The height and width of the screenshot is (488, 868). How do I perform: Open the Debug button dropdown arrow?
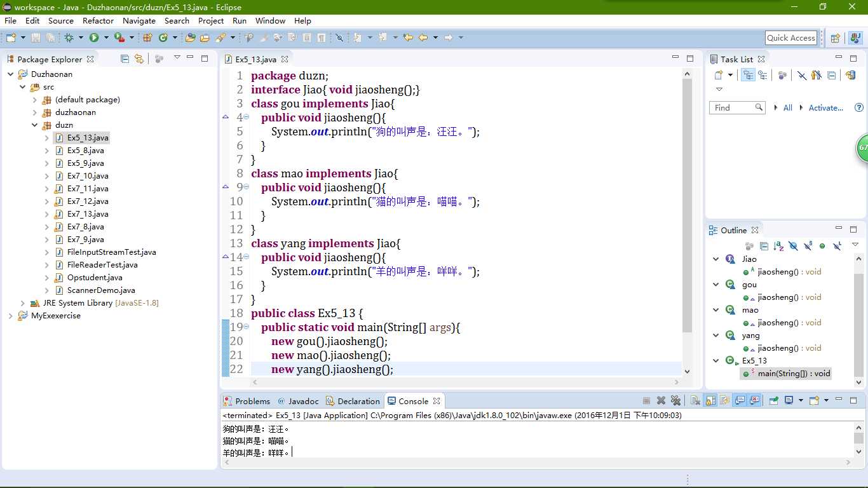(x=81, y=38)
